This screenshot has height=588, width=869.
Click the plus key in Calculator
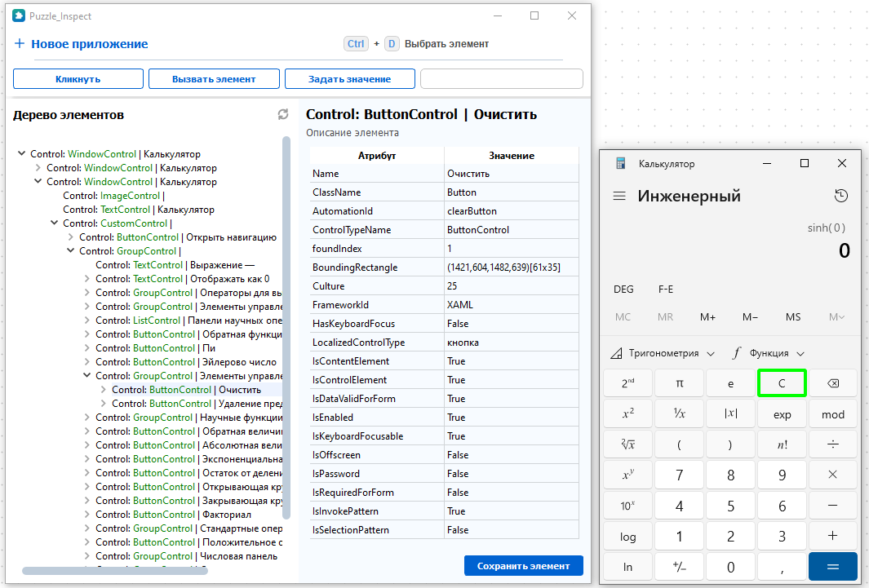pyautogui.click(x=832, y=536)
